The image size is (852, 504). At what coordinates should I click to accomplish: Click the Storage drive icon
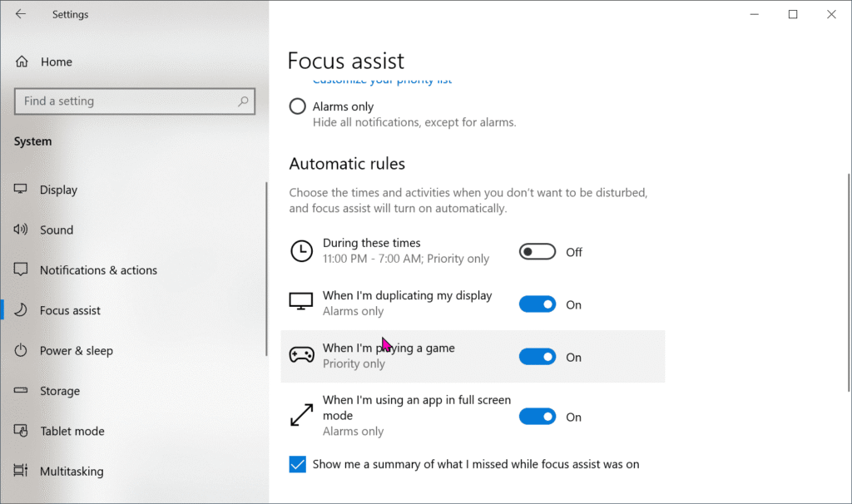click(21, 390)
